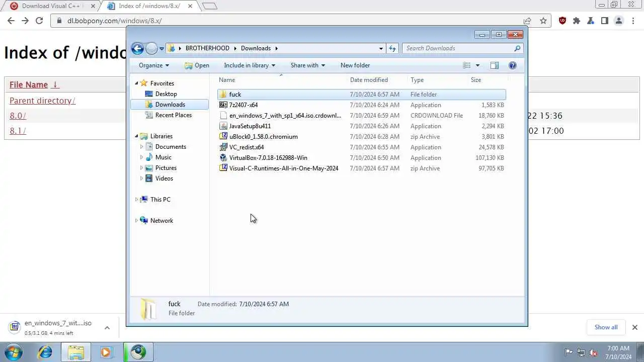
Task: Click the Change your view icon
Action: pyautogui.click(x=467, y=65)
